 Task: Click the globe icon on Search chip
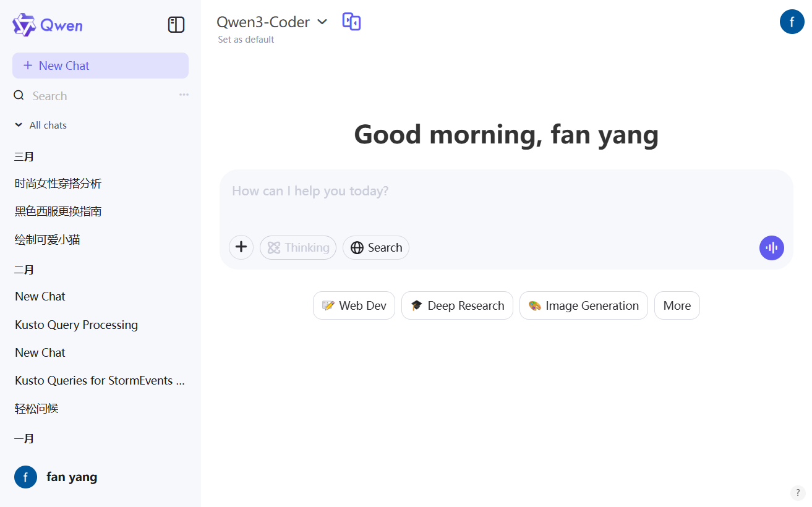pyautogui.click(x=357, y=248)
